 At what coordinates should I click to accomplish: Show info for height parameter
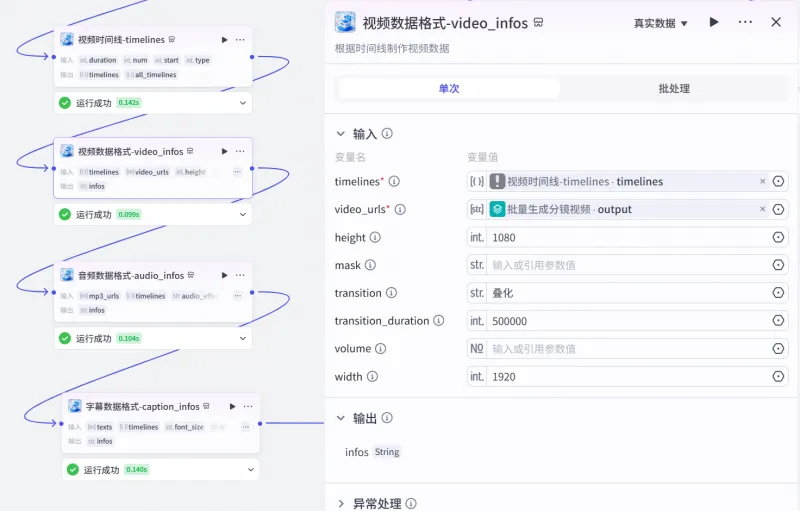point(375,238)
